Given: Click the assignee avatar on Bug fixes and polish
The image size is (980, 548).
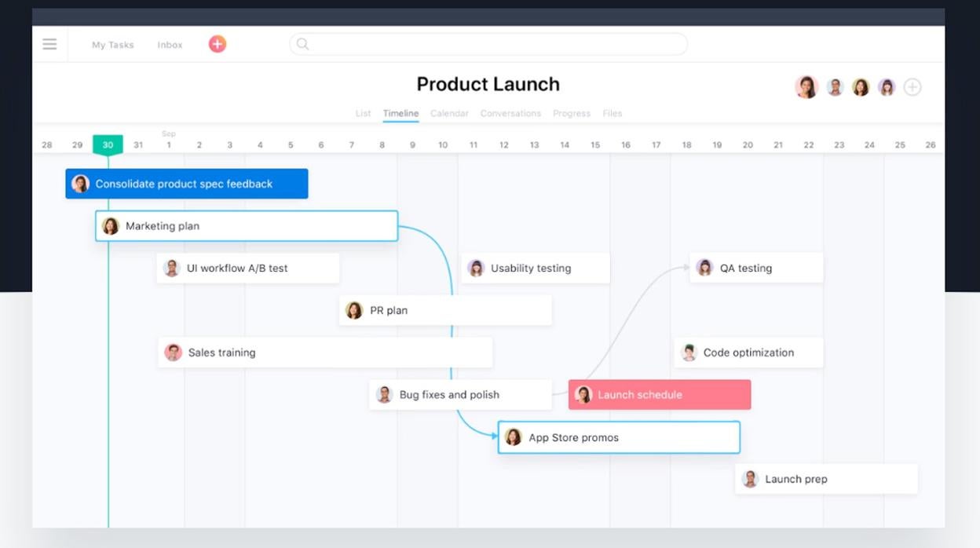Looking at the screenshot, I should 384,394.
